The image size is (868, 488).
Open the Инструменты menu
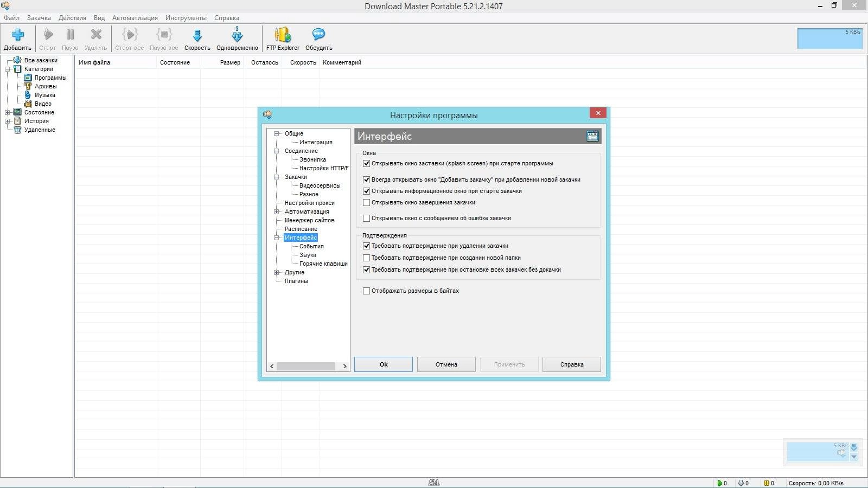(x=186, y=18)
